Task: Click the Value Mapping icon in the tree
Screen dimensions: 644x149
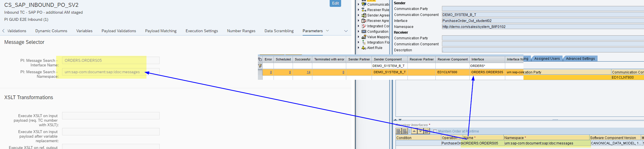Action: [364, 37]
